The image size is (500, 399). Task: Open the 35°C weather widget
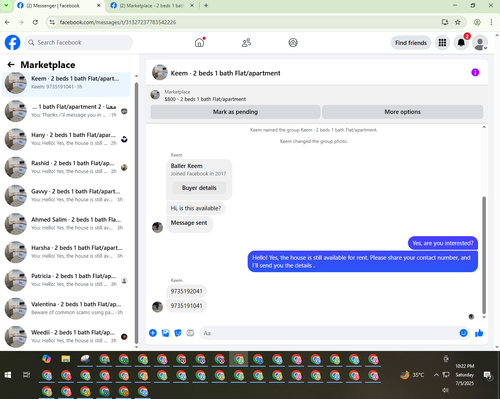tap(412, 375)
